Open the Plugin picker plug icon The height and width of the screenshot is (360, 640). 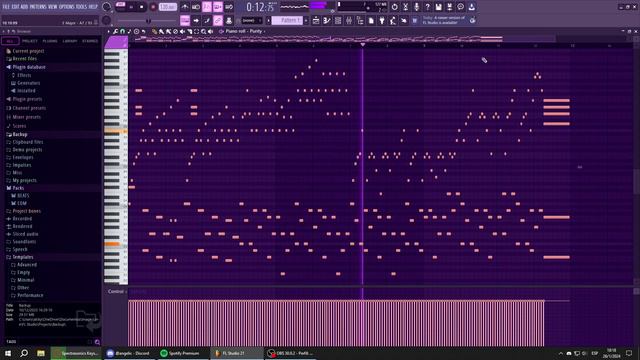(382, 20)
